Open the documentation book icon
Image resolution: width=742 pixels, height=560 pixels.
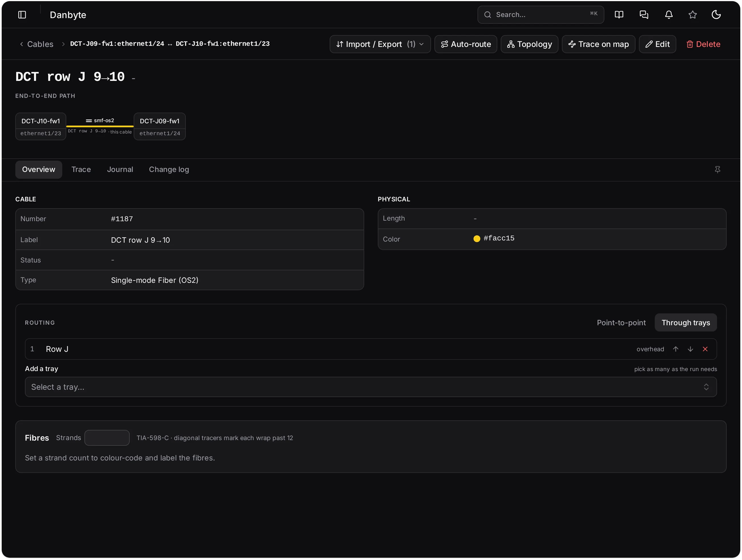[619, 15]
